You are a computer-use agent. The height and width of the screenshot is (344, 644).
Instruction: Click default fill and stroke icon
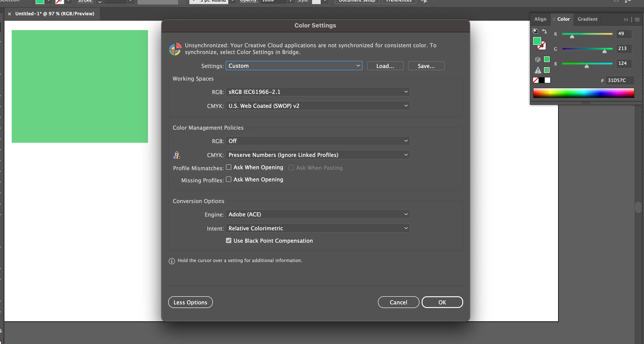[x=535, y=31]
